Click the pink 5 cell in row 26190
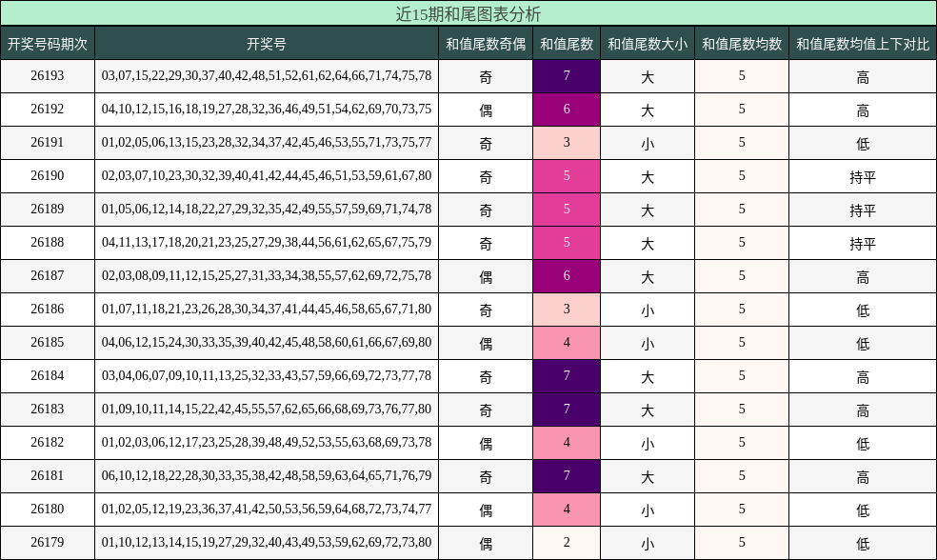The width and height of the screenshot is (937, 560). pos(567,175)
